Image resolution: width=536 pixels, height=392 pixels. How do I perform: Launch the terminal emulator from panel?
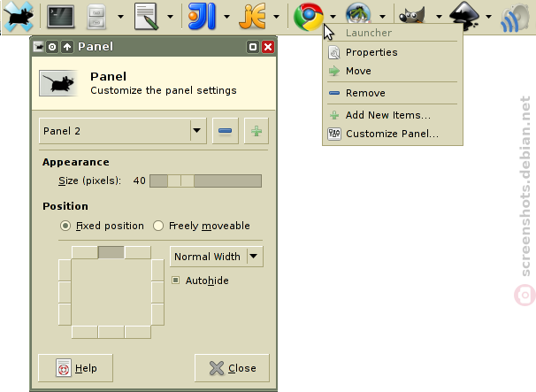[60, 16]
